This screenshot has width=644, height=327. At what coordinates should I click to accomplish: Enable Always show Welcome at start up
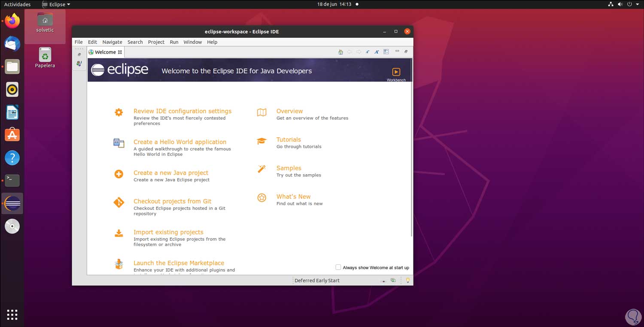(338, 267)
